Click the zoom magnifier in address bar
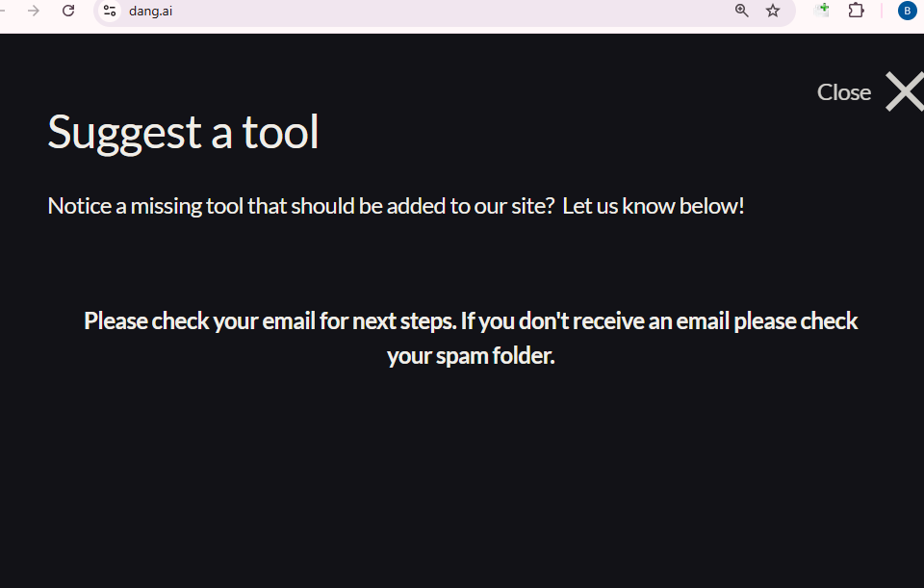 (x=742, y=11)
